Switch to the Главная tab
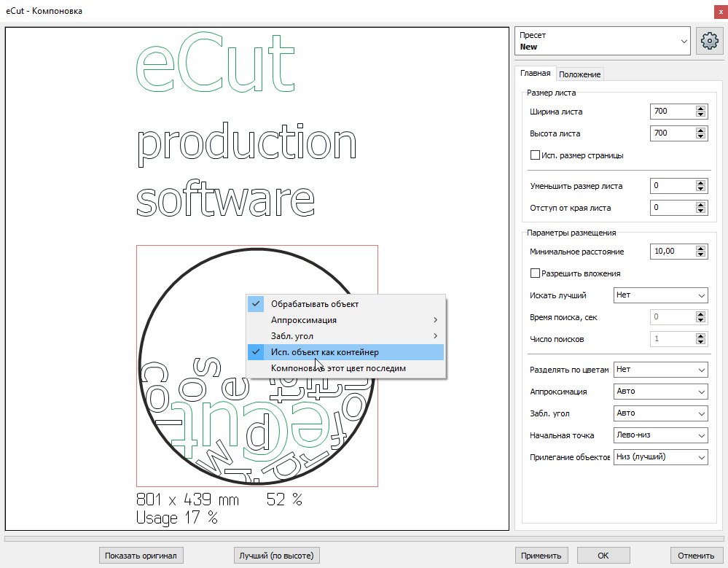 pyautogui.click(x=536, y=74)
